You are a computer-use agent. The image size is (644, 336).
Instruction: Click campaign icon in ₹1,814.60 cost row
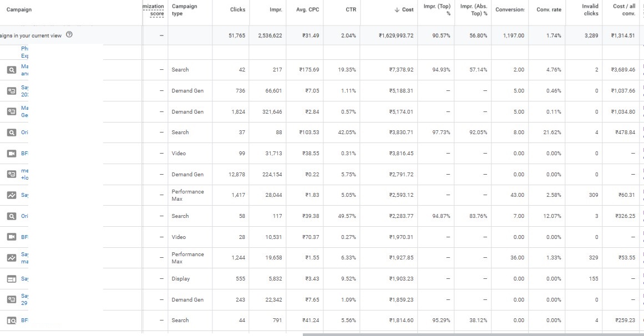(x=11, y=320)
